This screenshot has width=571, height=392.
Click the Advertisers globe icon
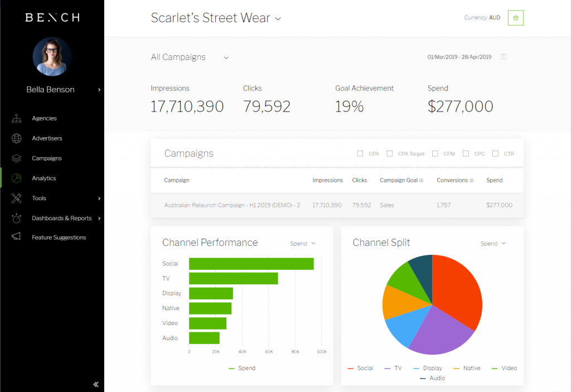point(16,138)
